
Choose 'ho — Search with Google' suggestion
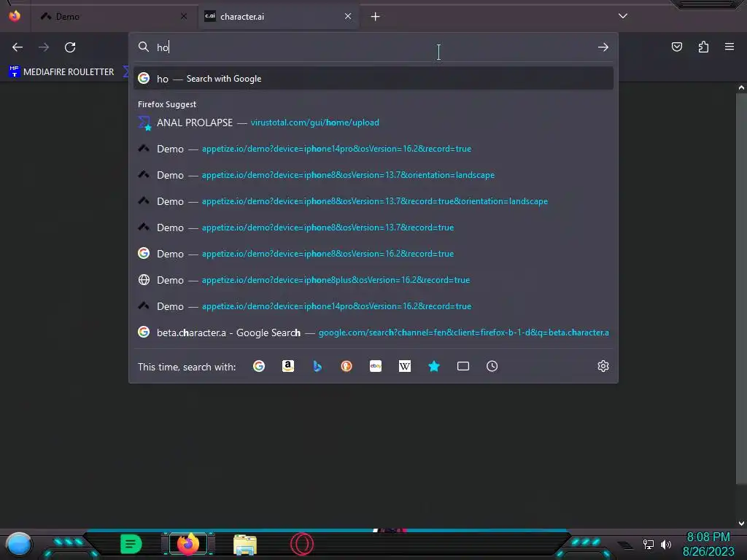click(373, 79)
